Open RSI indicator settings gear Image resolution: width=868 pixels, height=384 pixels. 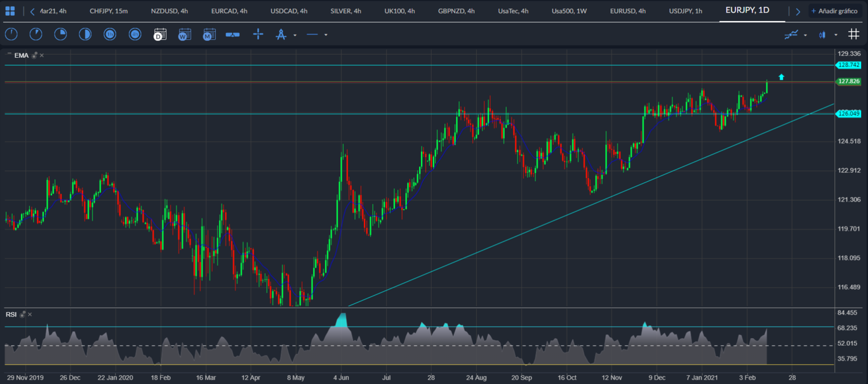pos(23,314)
